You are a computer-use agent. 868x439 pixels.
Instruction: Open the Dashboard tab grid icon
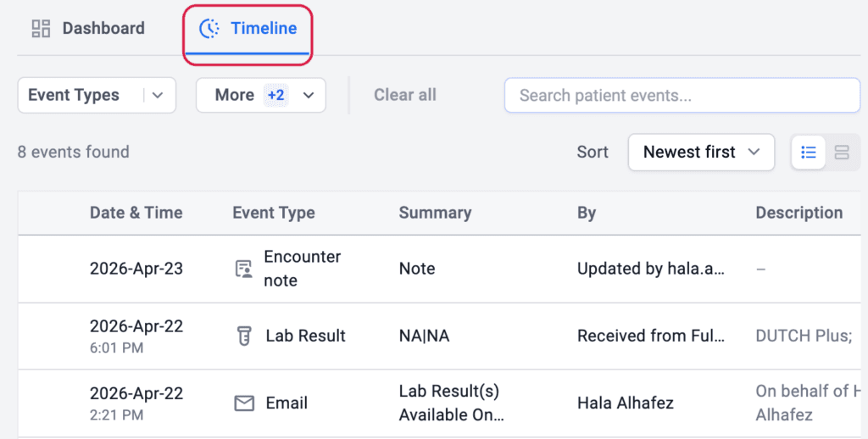coord(41,28)
